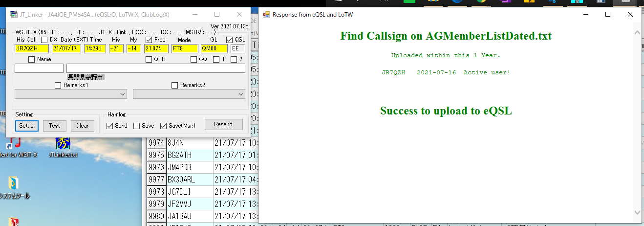Uncheck the QSL checkbox
The height and width of the screenshot is (226, 644).
229,40
